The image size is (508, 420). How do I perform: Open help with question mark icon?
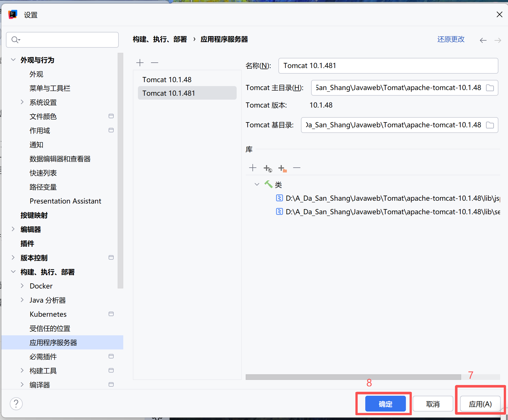click(16, 404)
